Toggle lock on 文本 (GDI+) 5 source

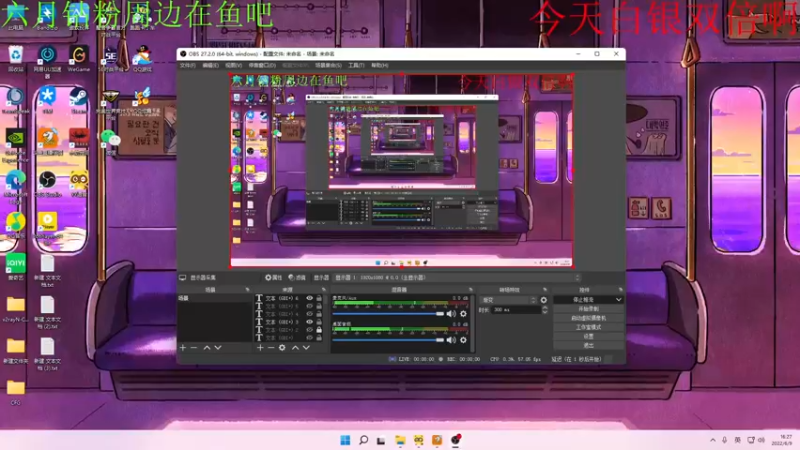click(319, 306)
